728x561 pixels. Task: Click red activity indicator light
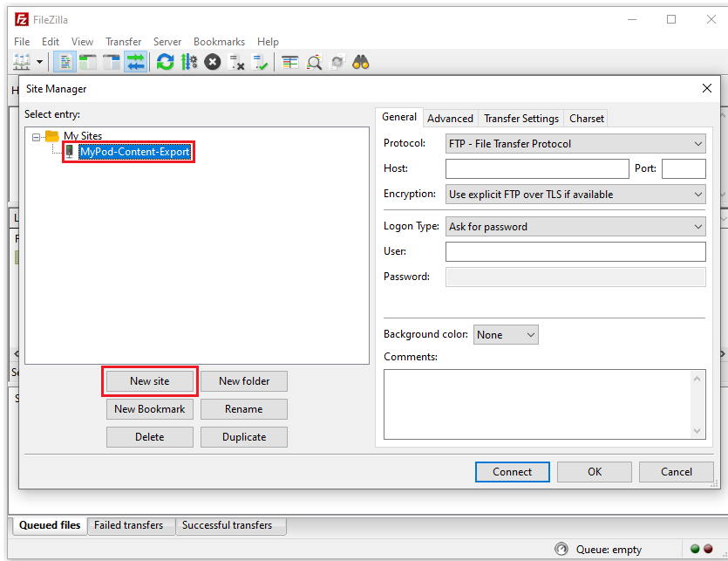pos(708,549)
